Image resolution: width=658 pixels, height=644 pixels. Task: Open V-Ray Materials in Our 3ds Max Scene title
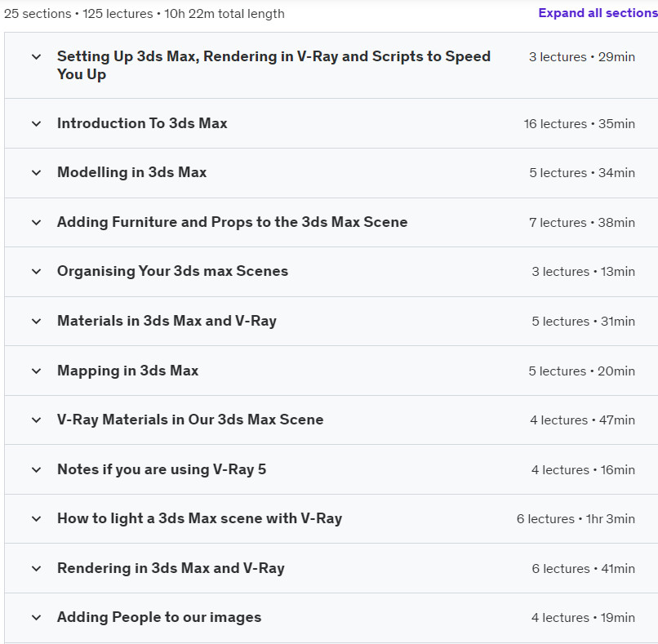[x=190, y=420]
